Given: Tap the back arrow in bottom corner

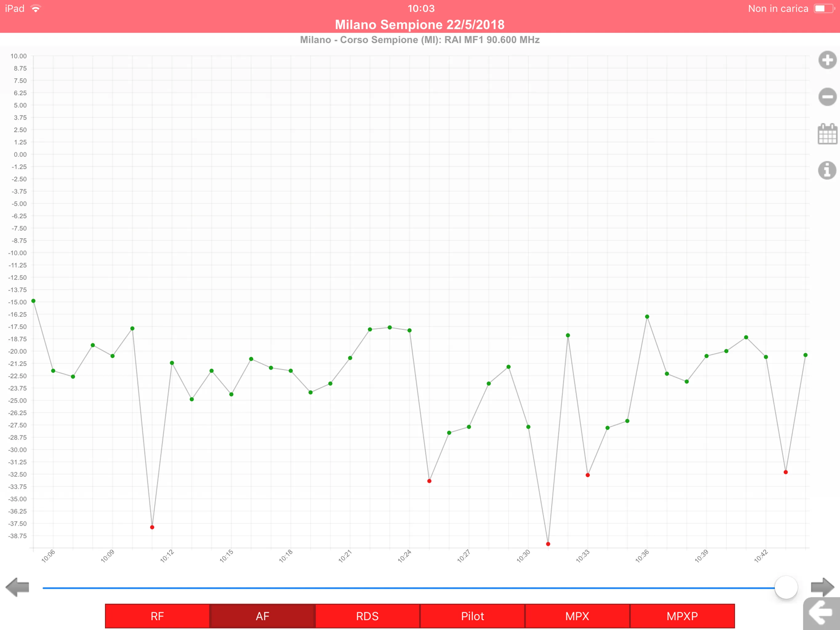Looking at the screenshot, I should point(821,613).
